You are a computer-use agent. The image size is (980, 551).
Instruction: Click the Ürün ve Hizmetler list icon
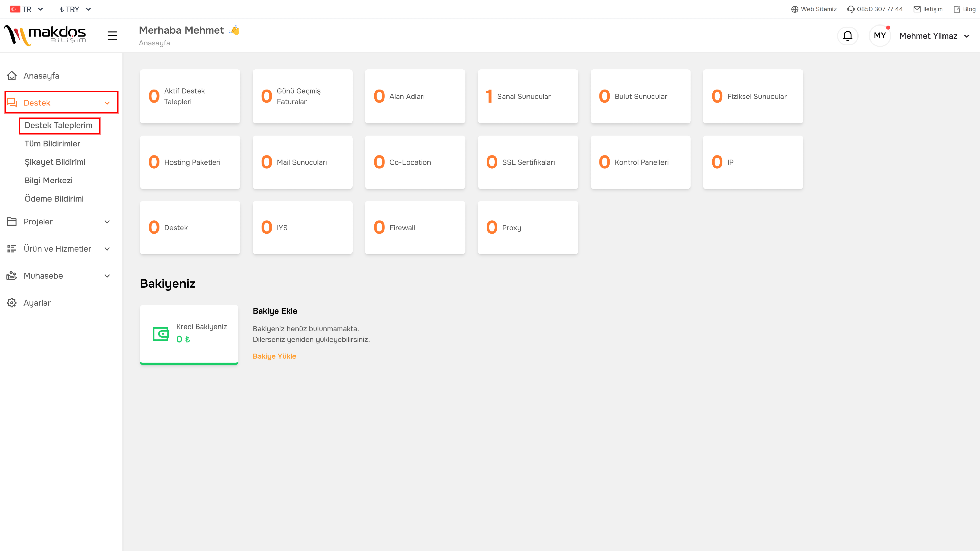click(12, 249)
